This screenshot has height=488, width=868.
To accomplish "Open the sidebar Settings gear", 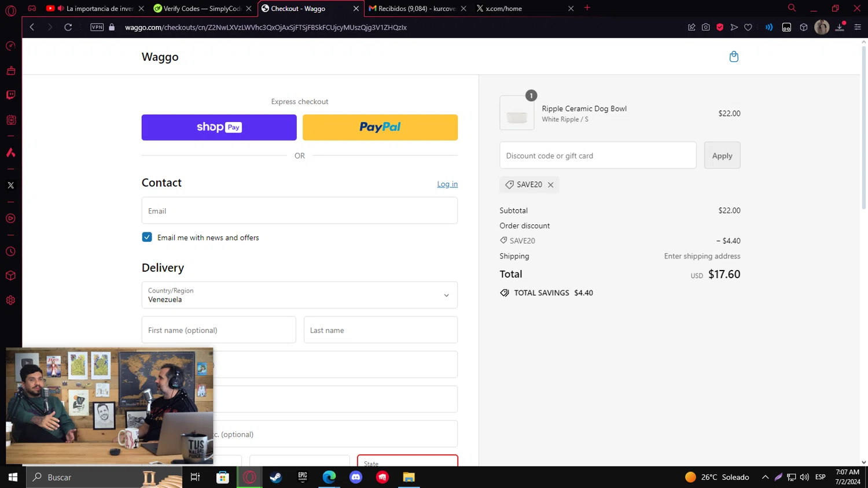I will point(10,301).
